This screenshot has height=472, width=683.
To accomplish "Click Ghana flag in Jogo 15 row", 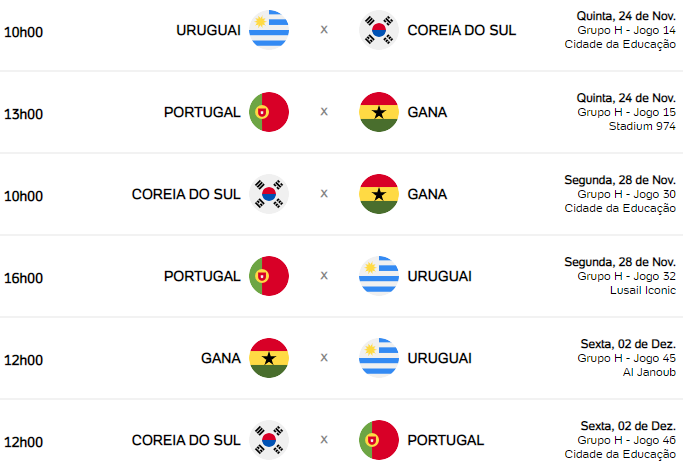I will 379,112.
